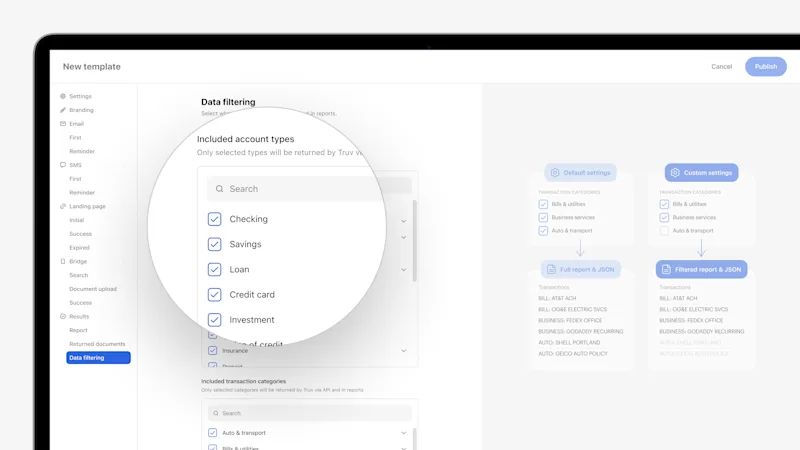The width and height of the screenshot is (800, 450).
Task: Uncheck the Investment account type
Action: [x=214, y=319]
